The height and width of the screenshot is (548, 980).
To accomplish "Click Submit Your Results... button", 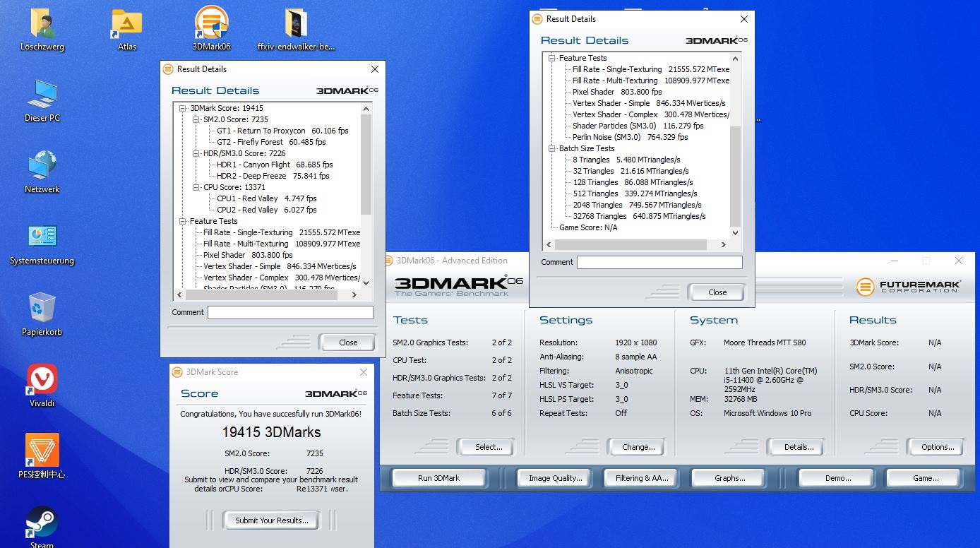I will (x=272, y=520).
